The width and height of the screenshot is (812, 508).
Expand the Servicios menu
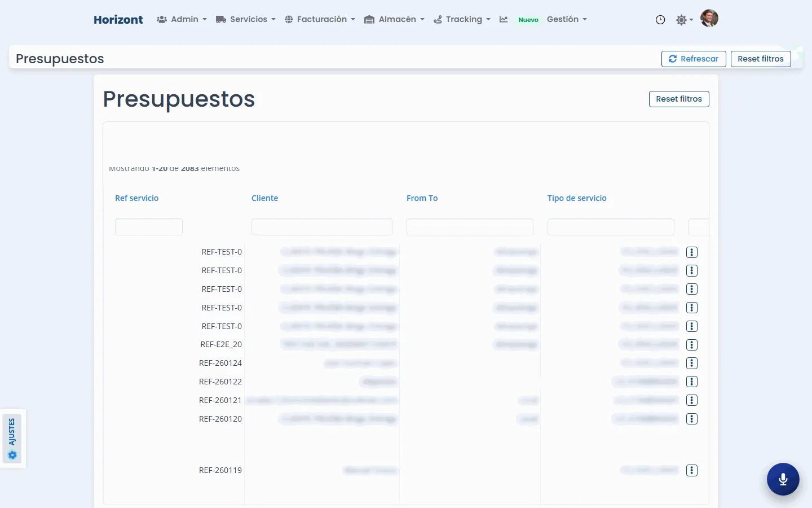[246, 19]
